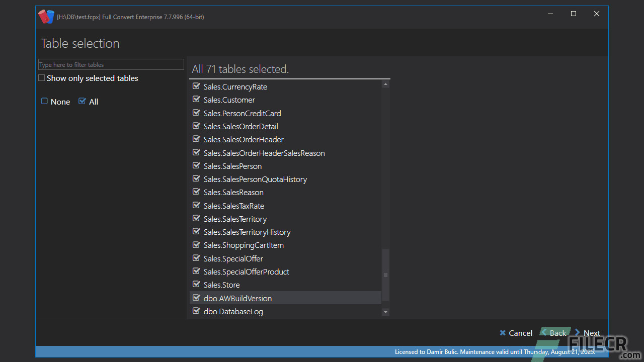Select the dbo.DatabaseLog entry
644x362 pixels.
pos(233,311)
